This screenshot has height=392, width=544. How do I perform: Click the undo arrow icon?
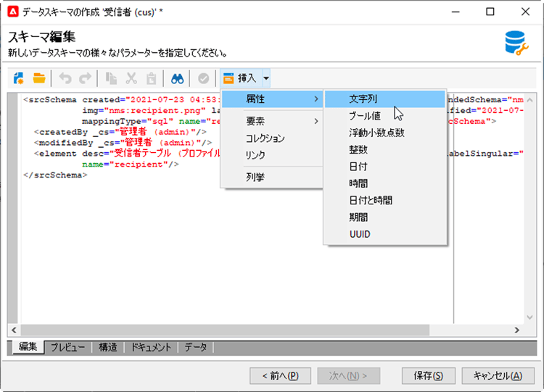coord(65,78)
